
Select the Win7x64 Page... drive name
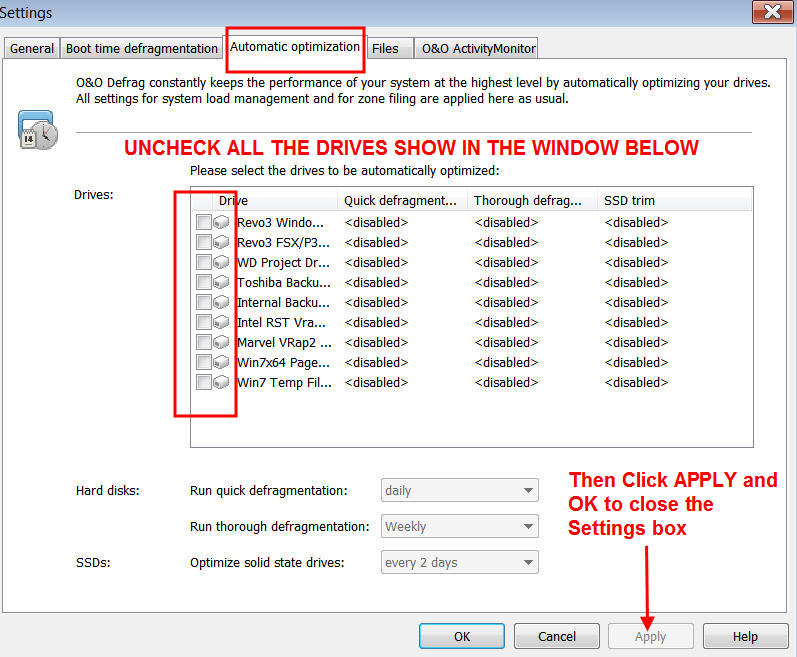click(283, 362)
